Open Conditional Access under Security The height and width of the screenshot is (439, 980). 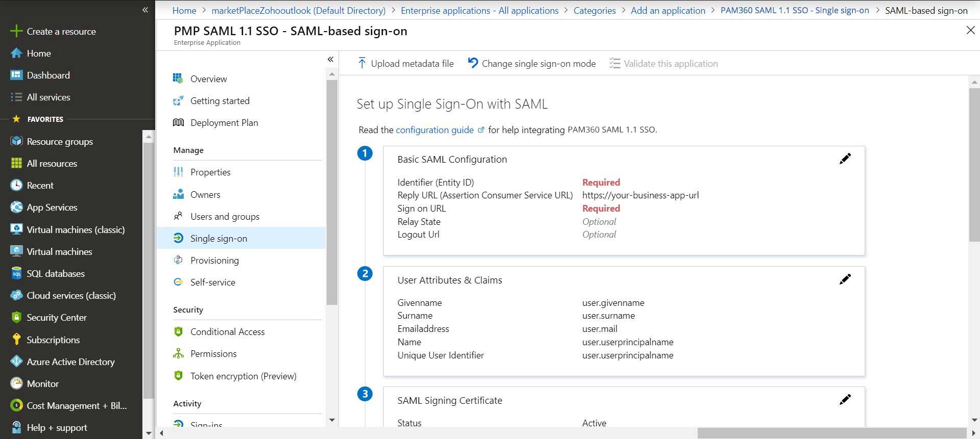pyautogui.click(x=227, y=331)
